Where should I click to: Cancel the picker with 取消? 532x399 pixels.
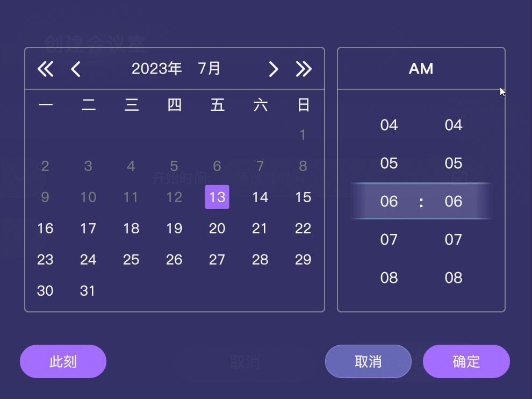[368, 361]
